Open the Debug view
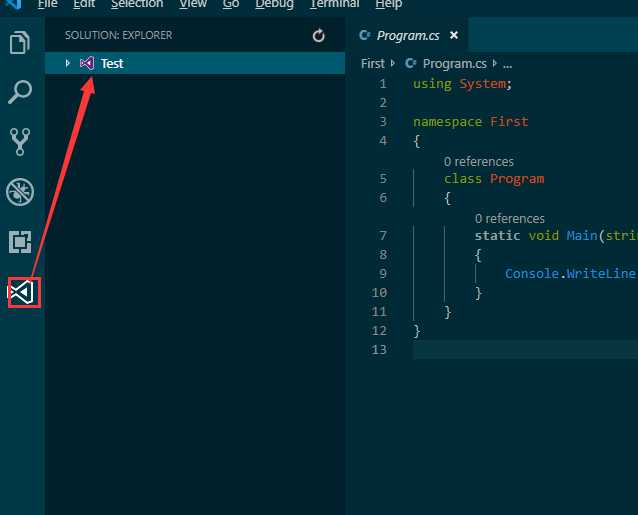Image resolution: width=638 pixels, height=515 pixels. click(20, 192)
